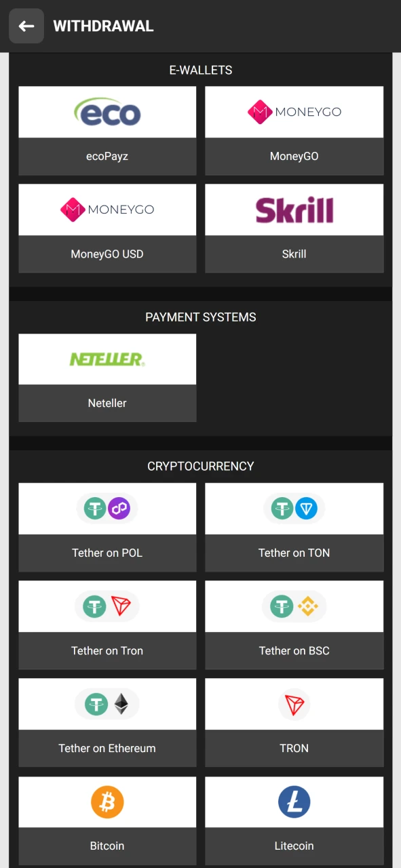Screen dimensions: 401x868
Task: Tap the back arrow on the header
Action: (x=26, y=26)
